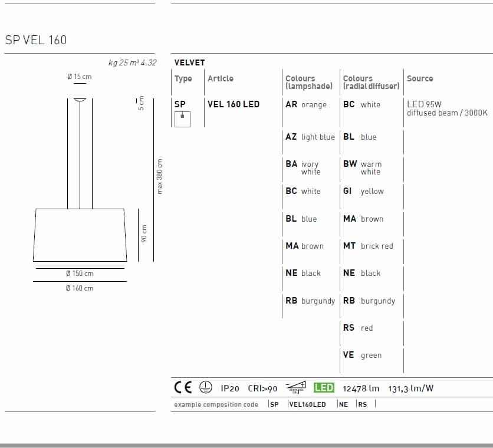This screenshot has height=448, width=493.
Task: Select the AR orange lampshade colour
Action: pyautogui.click(x=305, y=105)
